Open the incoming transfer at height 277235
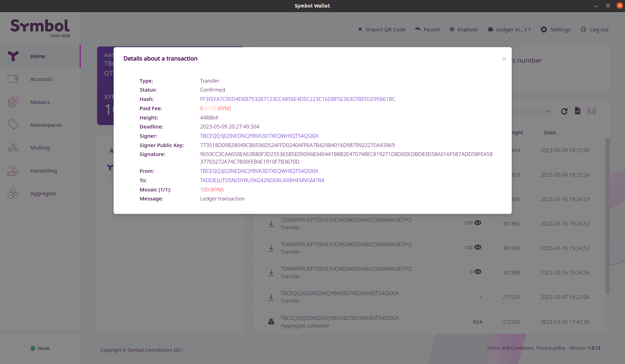The image size is (625, 364). pos(429,297)
